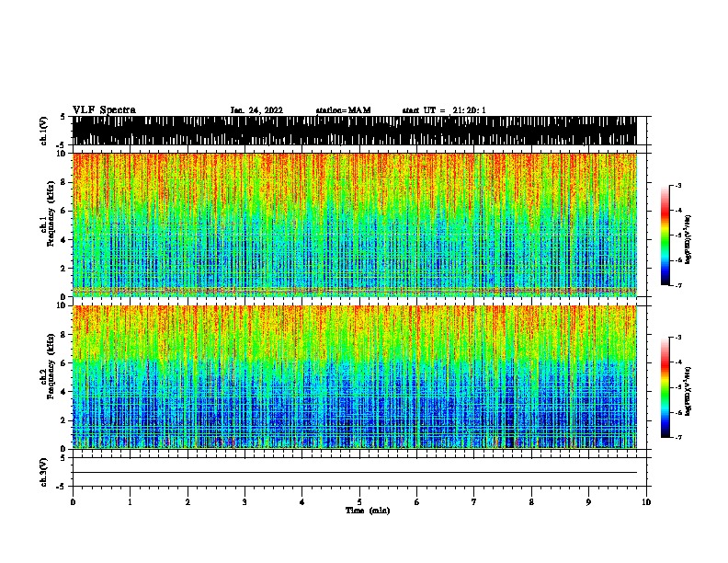Click the "-3" tick on the ch.1 colorbar
Screen dimensions: 728x563
point(678,185)
